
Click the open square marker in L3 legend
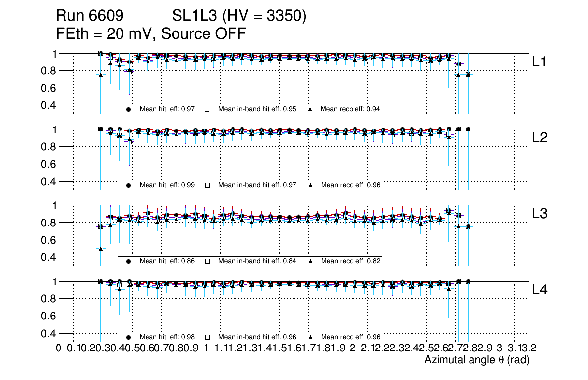coord(207,261)
